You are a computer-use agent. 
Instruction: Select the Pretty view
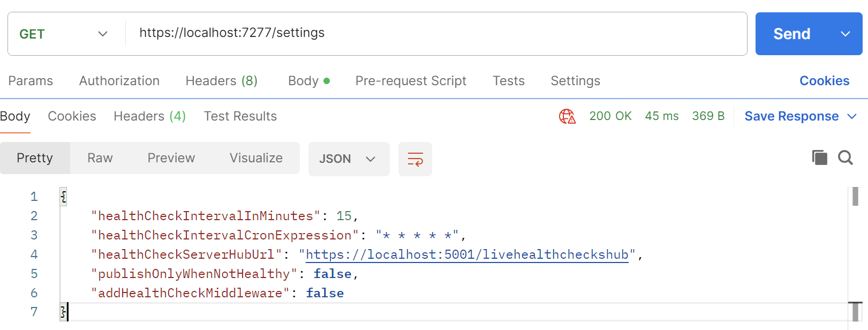[35, 158]
